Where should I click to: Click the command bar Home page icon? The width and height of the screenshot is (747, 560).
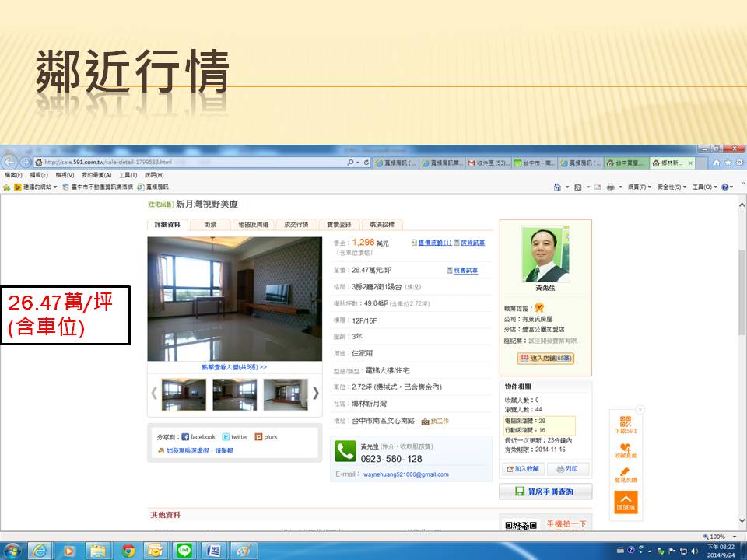tap(557, 187)
